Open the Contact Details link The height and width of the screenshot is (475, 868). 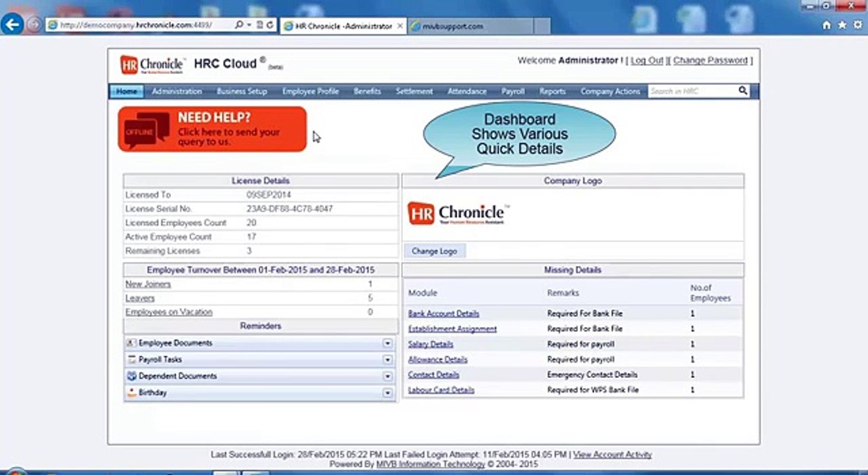[433, 375]
